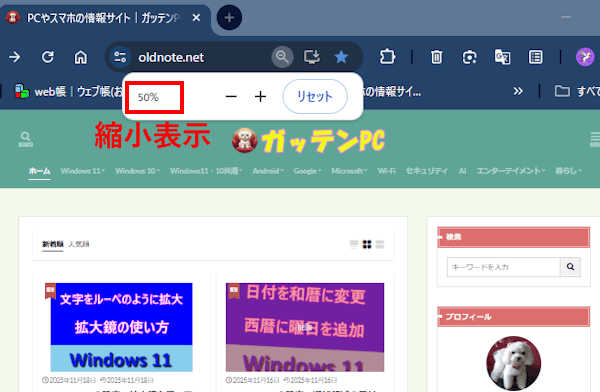Expand the Windows11・10共通 nav dropdown
The width and height of the screenshot is (600, 392).
click(206, 171)
